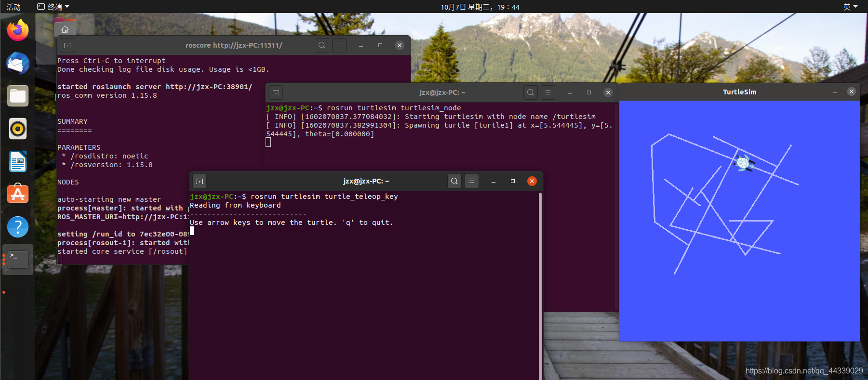Image resolution: width=868 pixels, height=380 pixels.
Task: Open the Files manager in the dock
Action: [18, 96]
